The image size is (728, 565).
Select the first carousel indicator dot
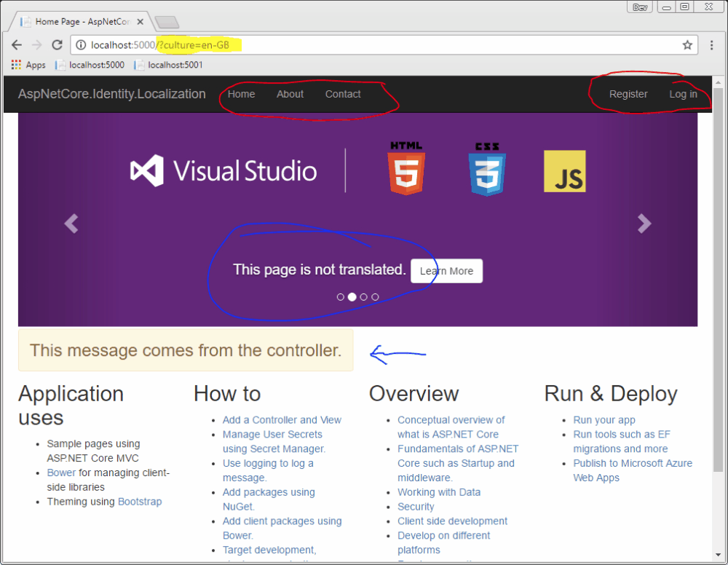pos(340,296)
